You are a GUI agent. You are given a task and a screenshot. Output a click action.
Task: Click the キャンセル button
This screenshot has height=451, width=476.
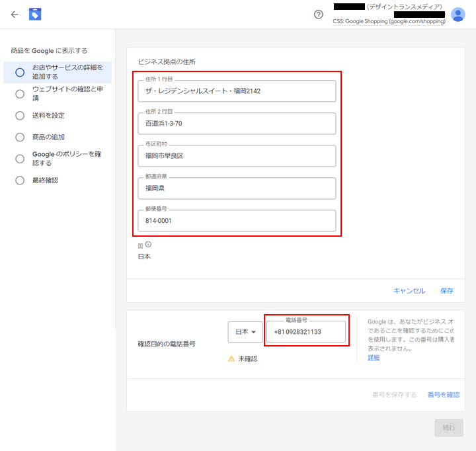pos(409,291)
